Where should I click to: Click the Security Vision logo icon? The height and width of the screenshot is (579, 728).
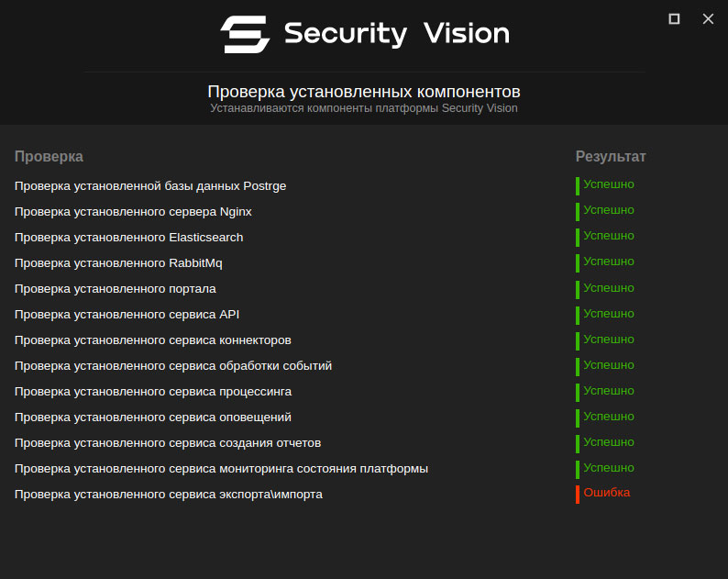pos(245,35)
